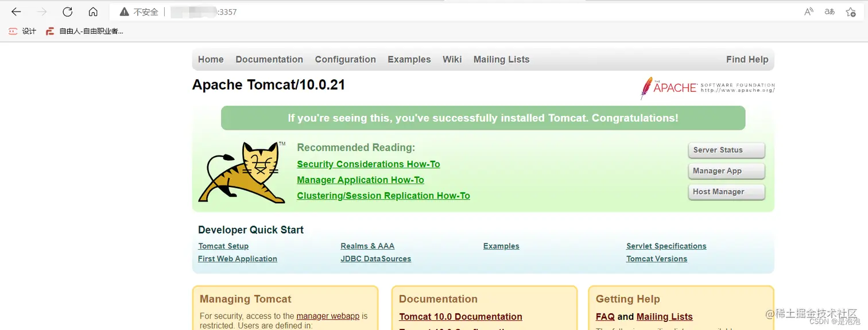868x330 pixels.
Task: Open the 自由人-自由职业者 bookmark
Action: [x=84, y=31]
